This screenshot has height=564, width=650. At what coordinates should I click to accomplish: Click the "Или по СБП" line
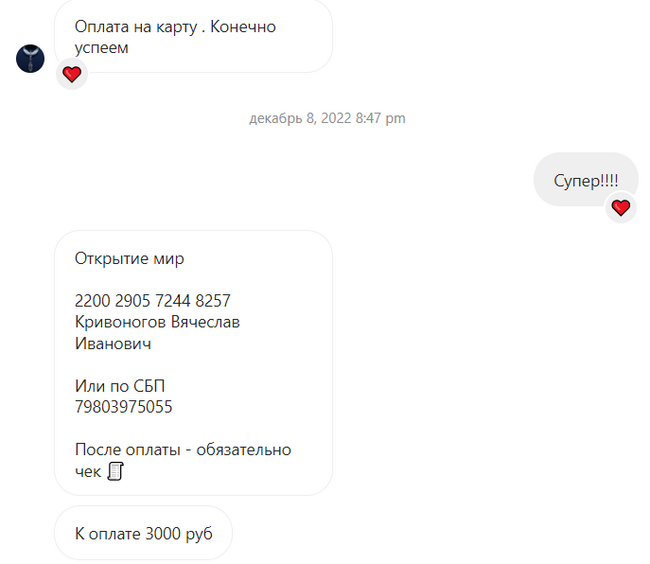(x=120, y=386)
